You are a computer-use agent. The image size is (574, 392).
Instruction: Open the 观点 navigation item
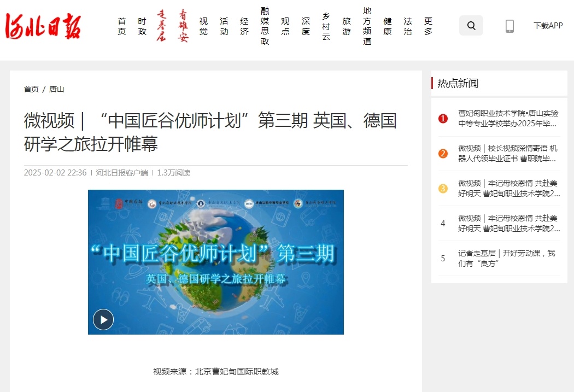coord(285,26)
